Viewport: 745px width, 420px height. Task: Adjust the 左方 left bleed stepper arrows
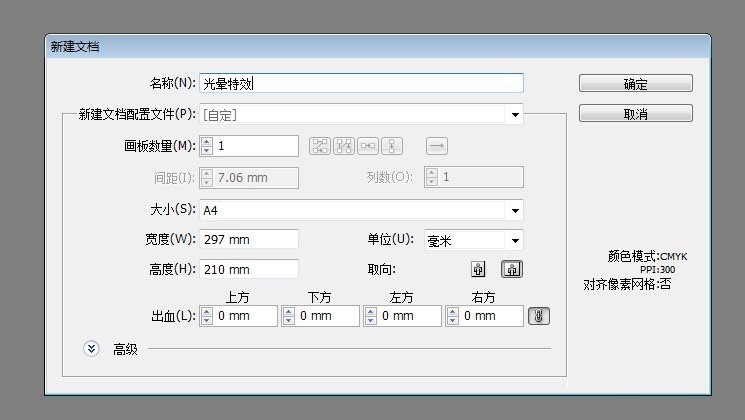coord(371,316)
